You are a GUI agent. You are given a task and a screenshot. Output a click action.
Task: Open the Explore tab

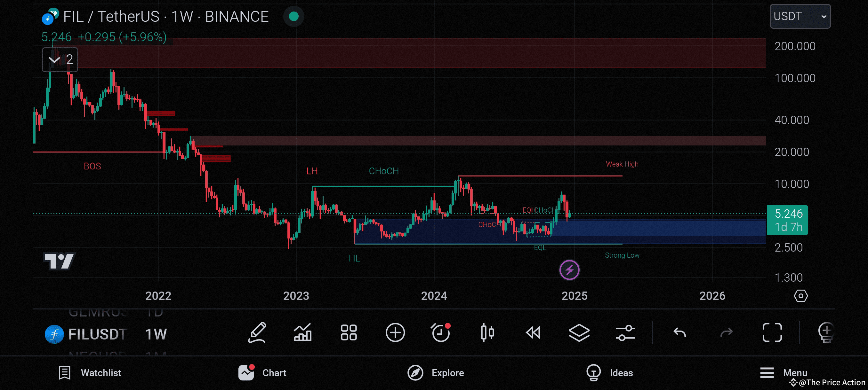pyautogui.click(x=436, y=373)
